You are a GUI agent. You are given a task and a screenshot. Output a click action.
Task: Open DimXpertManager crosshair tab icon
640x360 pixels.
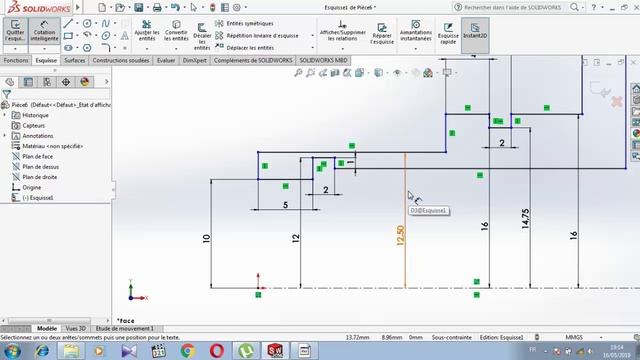point(66,82)
